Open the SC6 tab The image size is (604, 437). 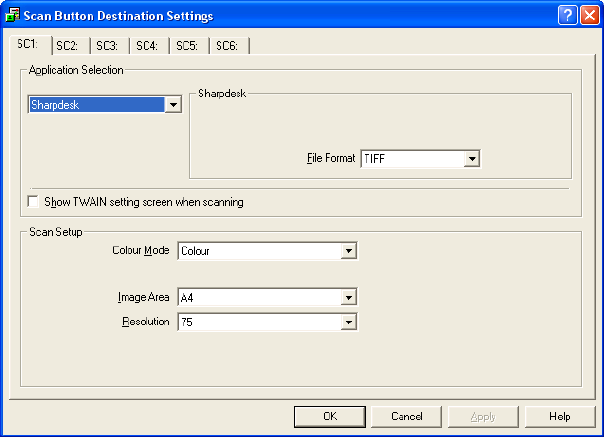click(227, 45)
